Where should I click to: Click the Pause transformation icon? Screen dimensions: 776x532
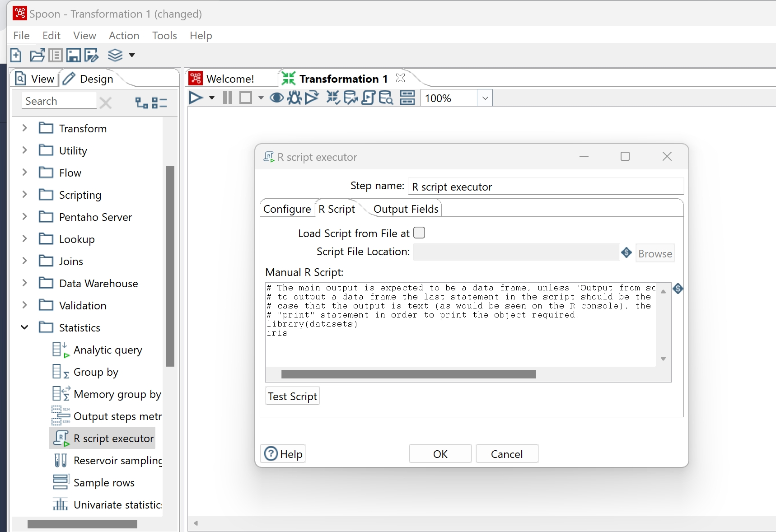228,98
